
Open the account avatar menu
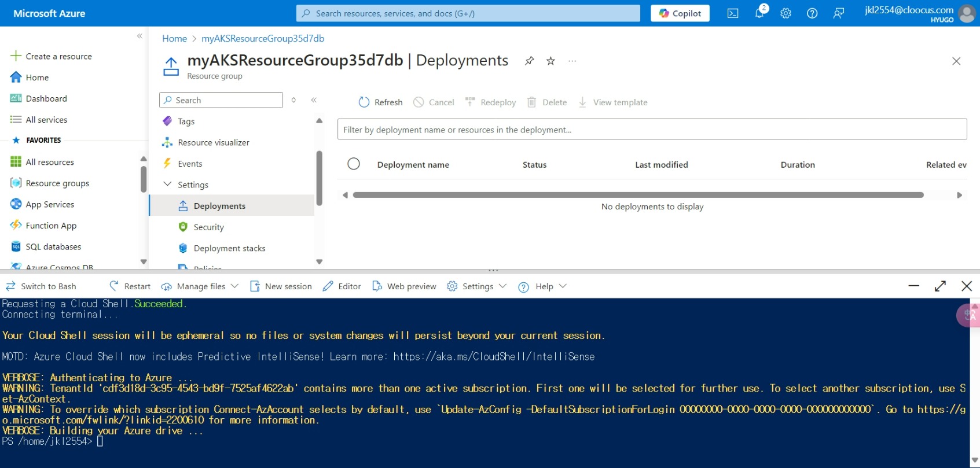click(x=967, y=13)
